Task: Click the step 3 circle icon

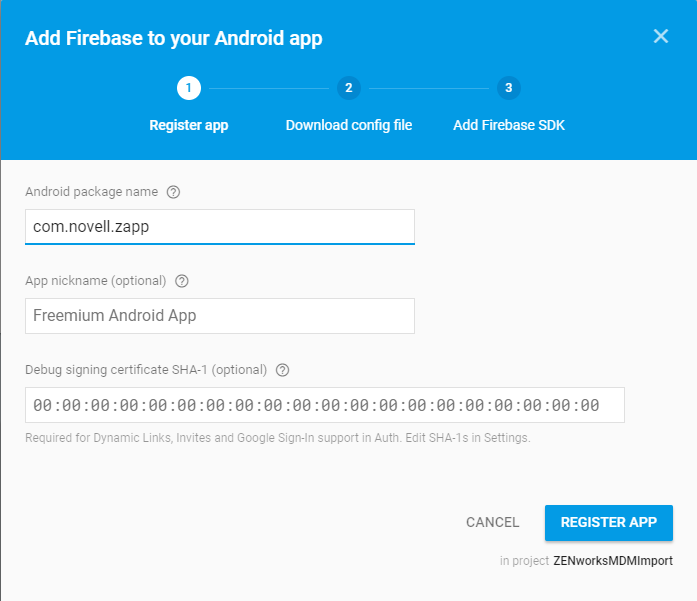Action: point(509,88)
